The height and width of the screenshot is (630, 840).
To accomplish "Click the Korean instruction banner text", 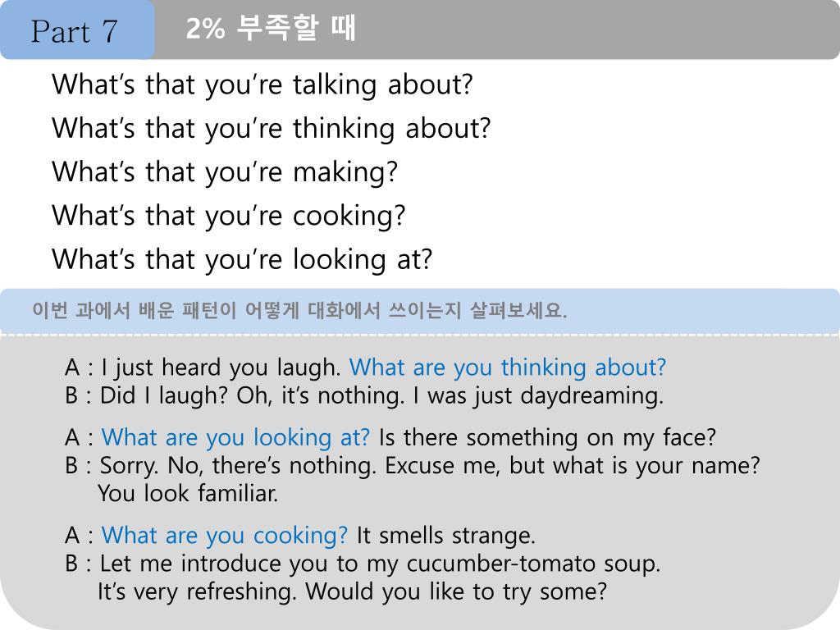I will click(299, 312).
